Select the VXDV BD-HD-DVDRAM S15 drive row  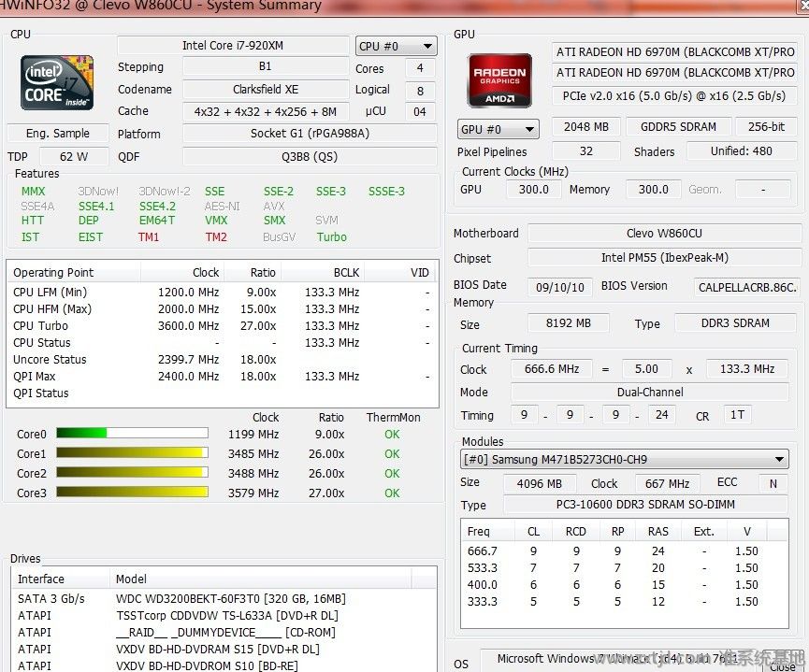coord(224,649)
